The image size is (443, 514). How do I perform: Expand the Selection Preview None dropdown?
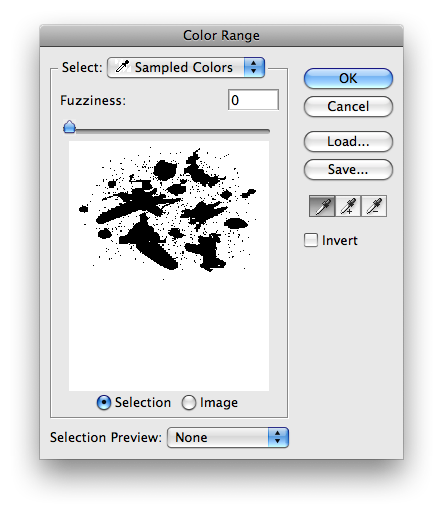228,437
